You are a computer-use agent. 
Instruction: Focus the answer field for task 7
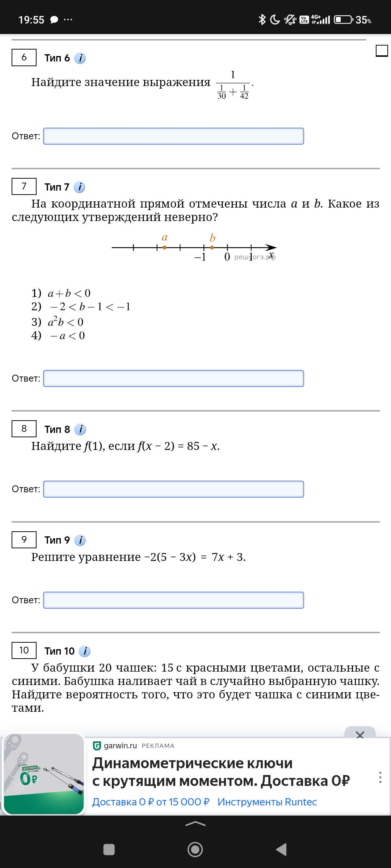[173, 379]
